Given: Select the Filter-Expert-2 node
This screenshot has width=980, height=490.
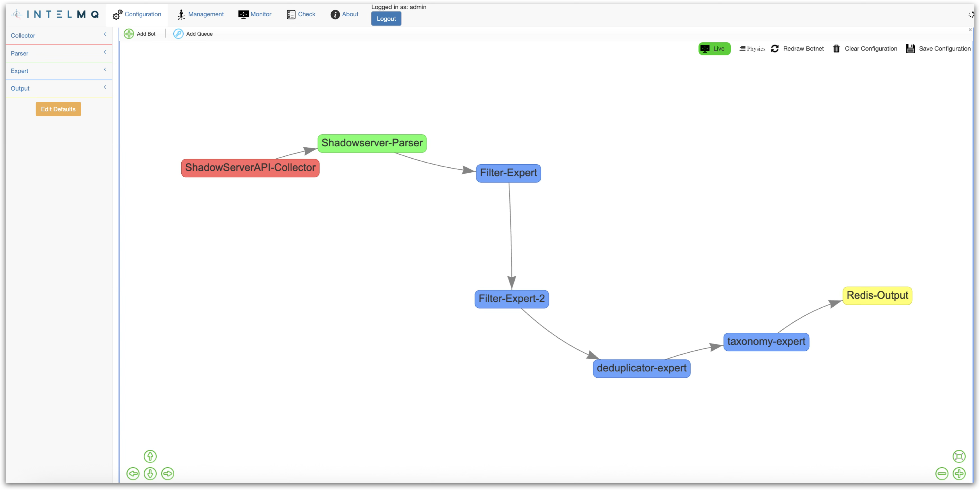Looking at the screenshot, I should click(x=512, y=299).
